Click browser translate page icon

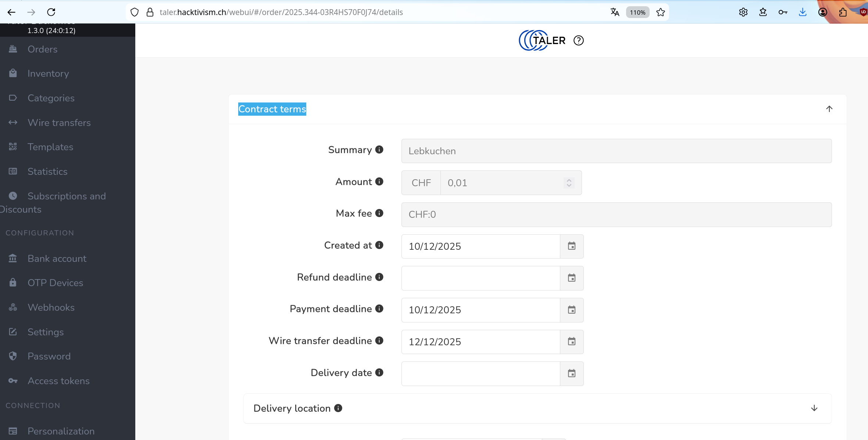615,12
